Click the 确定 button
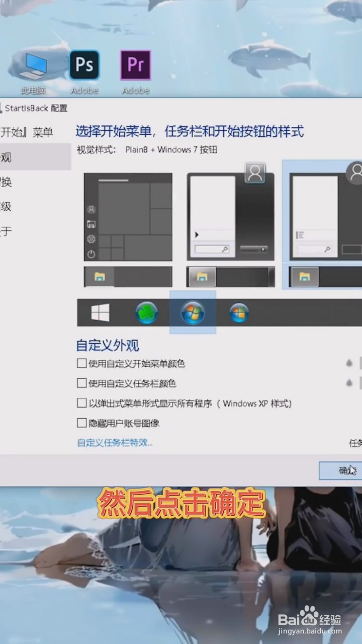This screenshot has width=362, height=644. 340,470
